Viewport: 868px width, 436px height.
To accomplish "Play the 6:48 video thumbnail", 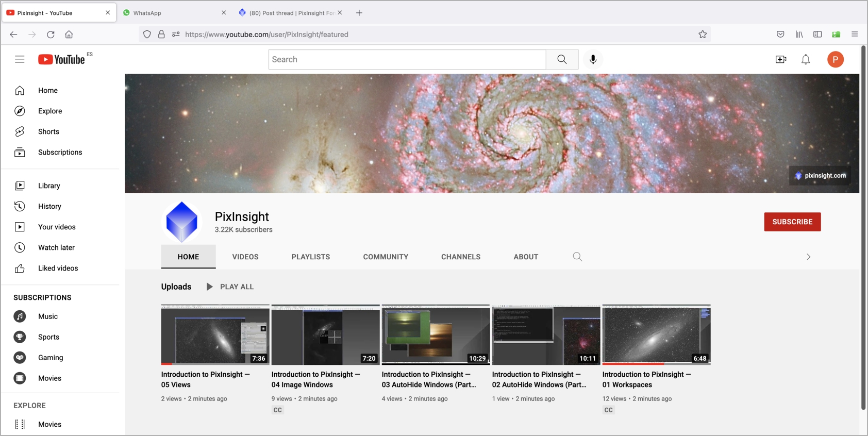I will [656, 334].
